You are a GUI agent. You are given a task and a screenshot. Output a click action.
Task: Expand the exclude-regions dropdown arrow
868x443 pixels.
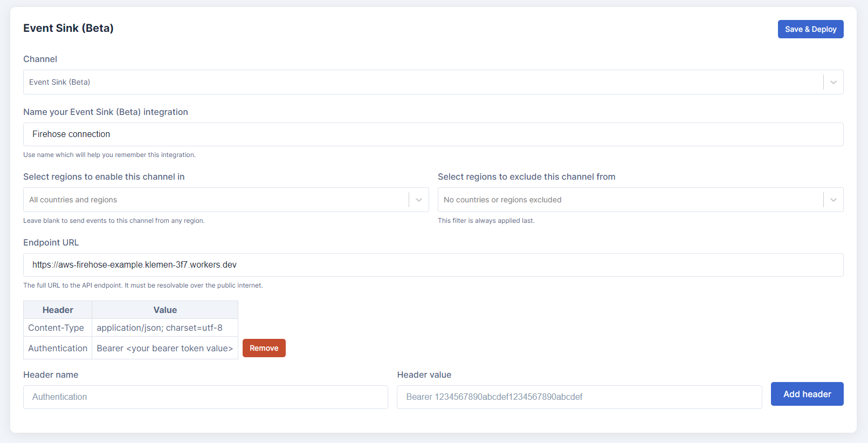click(x=833, y=200)
